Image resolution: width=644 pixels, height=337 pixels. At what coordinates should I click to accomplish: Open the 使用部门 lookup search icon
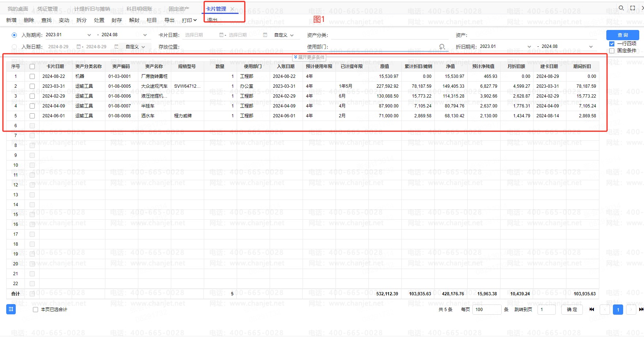coord(442,47)
